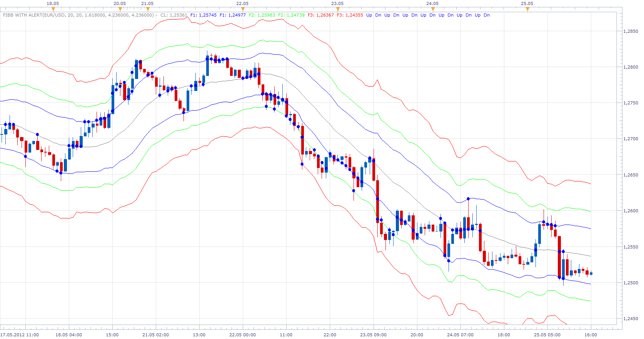Screen dimensions: 644x339
Task: Click the 1,2450 price axis label
Action: 631,319
